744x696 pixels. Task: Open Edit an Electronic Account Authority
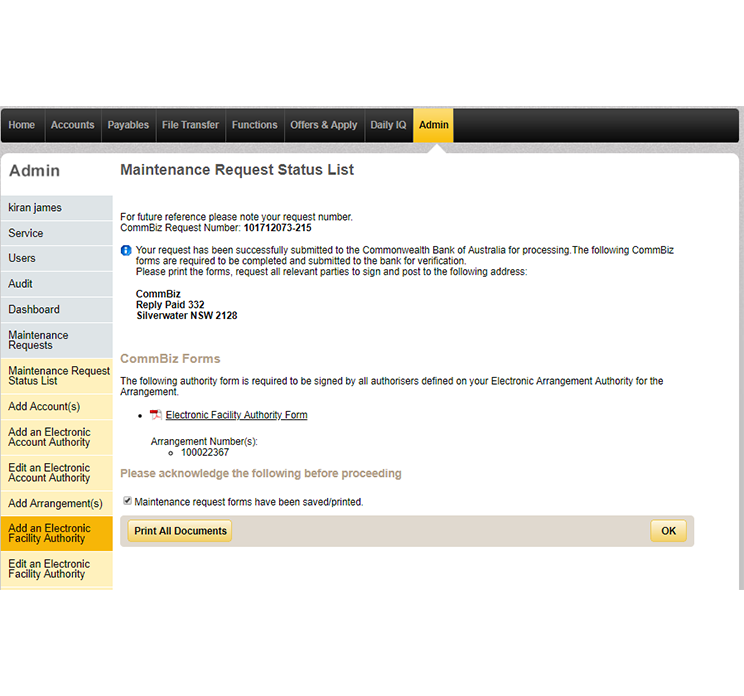point(56,473)
